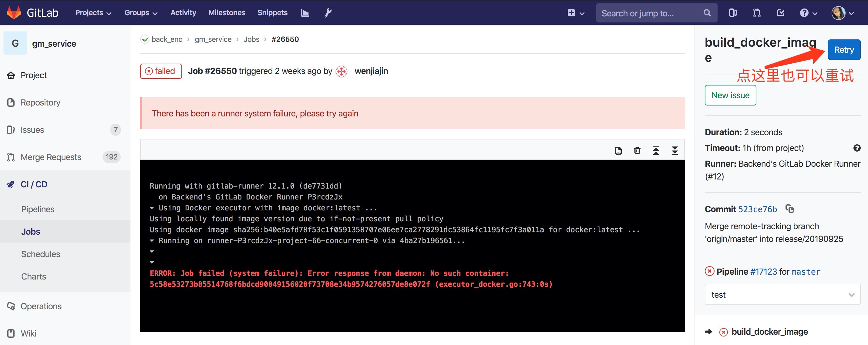868x345 pixels.
Task: Click the show complete raw log icon
Action: click(618, 151)
